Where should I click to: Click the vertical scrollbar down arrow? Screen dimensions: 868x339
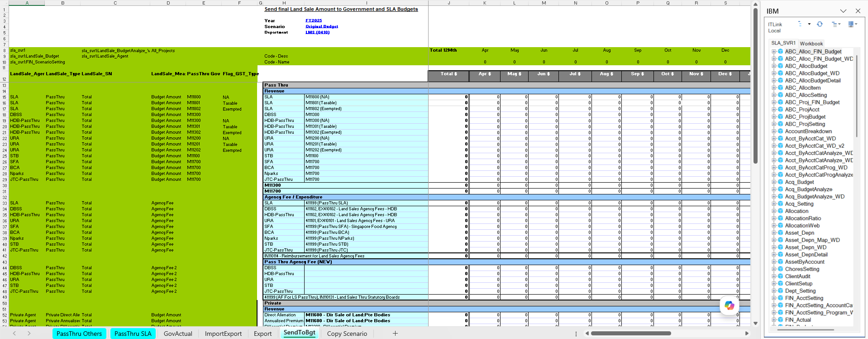pos(755,323)
